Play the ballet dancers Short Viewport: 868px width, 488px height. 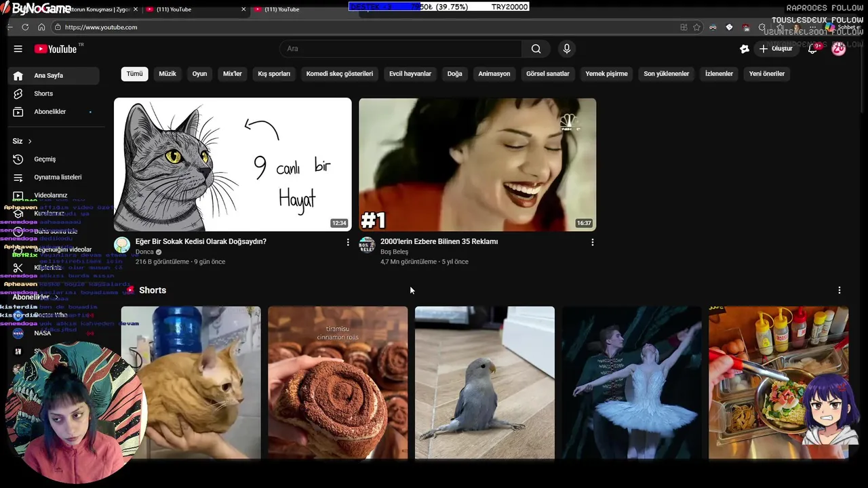(631, 383)
